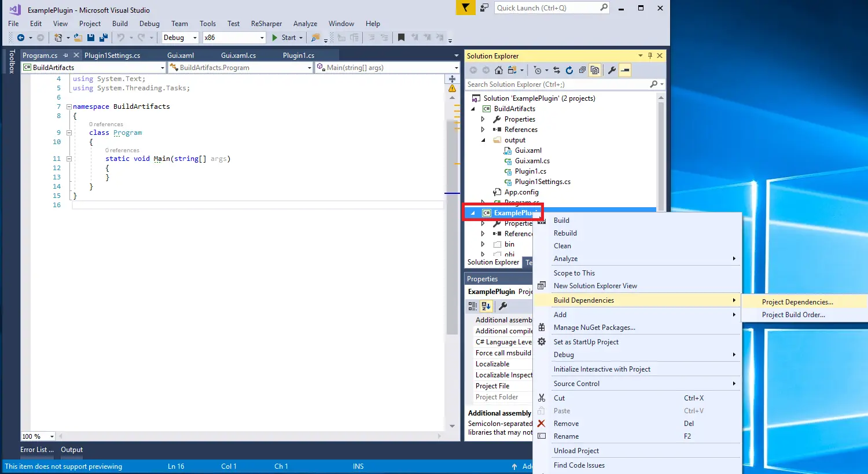Open the editor zoom 100 % dropdown
The image size is (868, 474).
pos(38,436)
